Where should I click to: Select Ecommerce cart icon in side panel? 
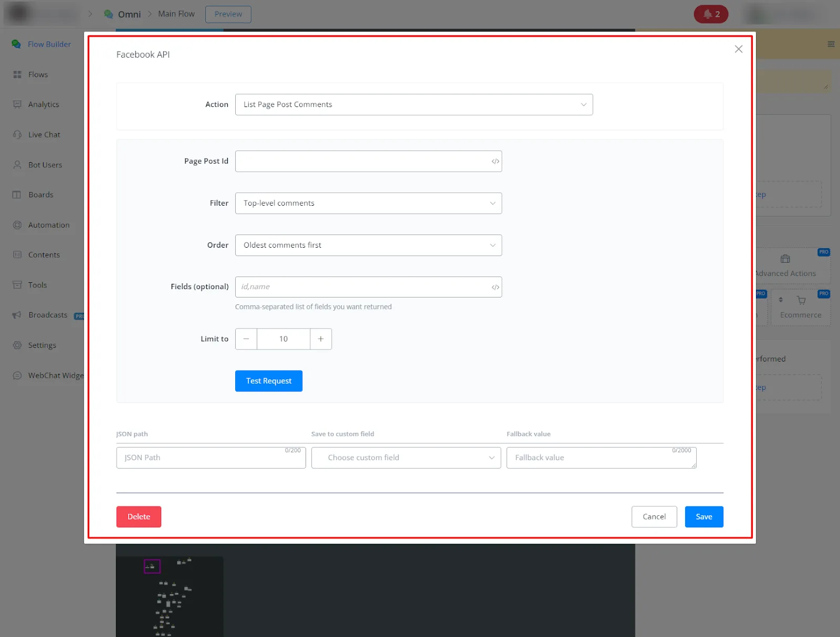801,300
